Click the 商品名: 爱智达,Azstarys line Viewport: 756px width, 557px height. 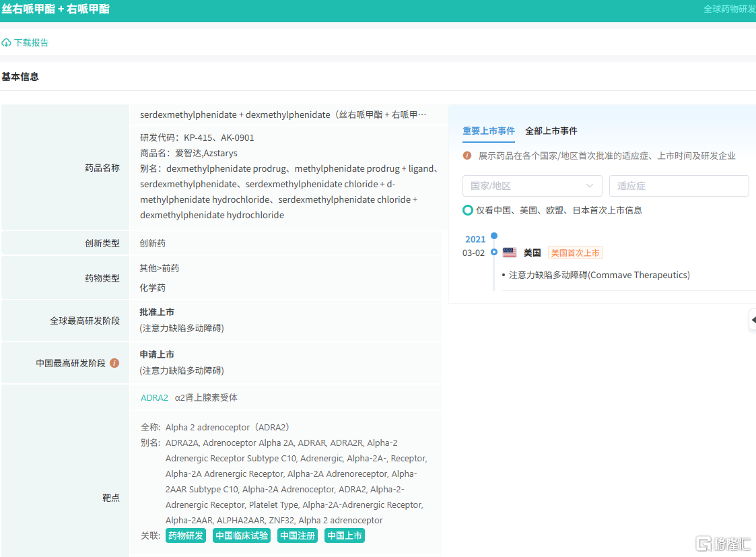[188, 154]
